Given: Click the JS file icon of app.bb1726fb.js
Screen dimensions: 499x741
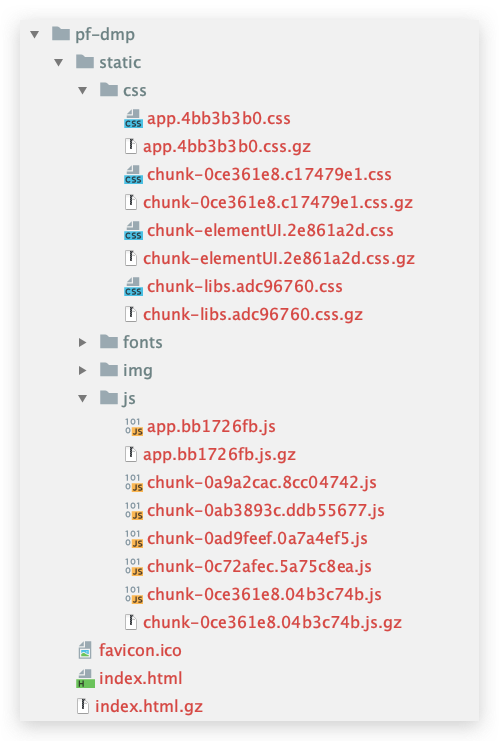Looking at the screenshot, I should (134, 427).
